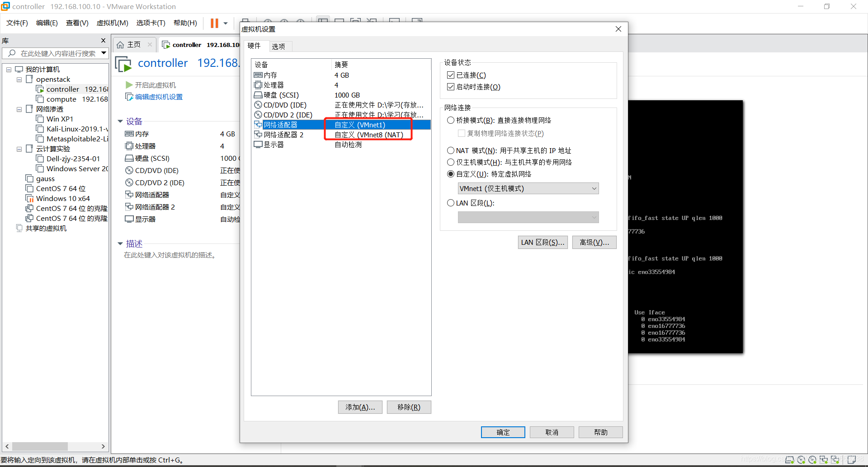Confirm settings with 确定 button
868x467 pixels.
pos(503,432)
